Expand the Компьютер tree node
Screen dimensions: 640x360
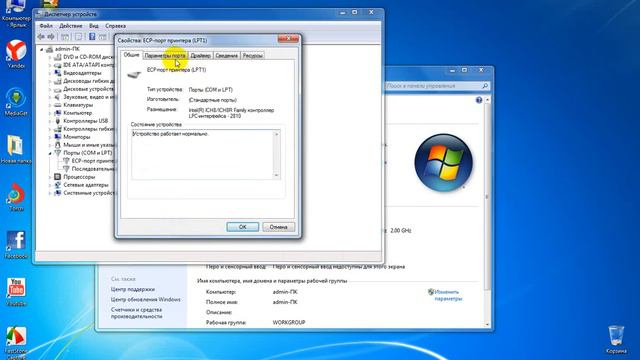(x=50, y=113)
